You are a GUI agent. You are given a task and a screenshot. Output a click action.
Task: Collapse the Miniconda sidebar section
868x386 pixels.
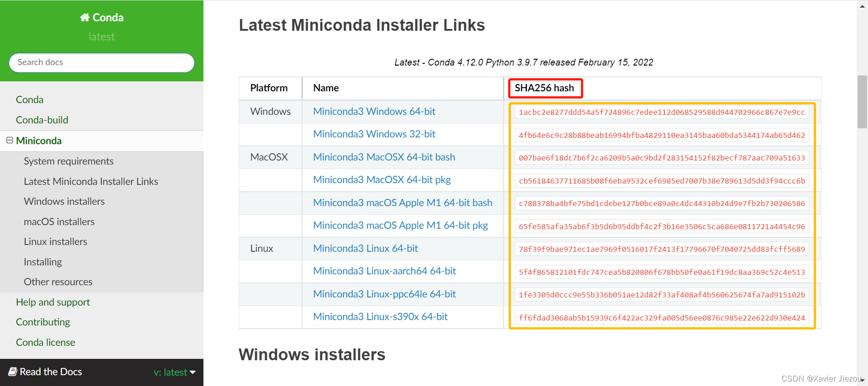coord(9,141)
